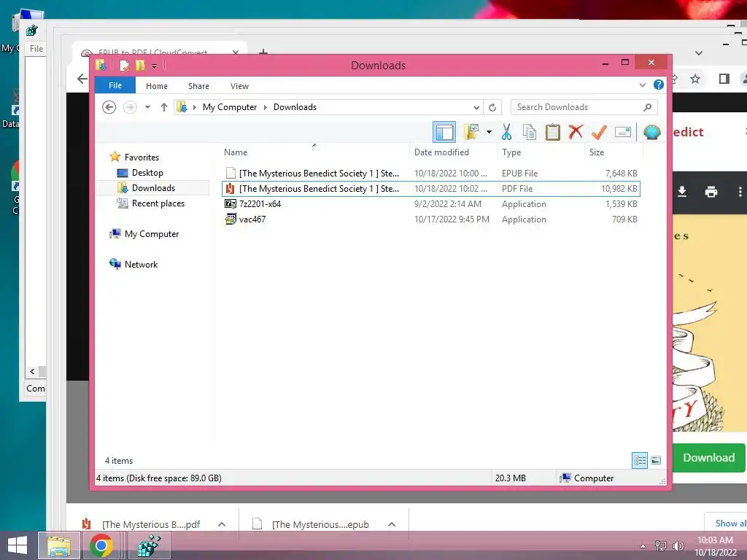The image size is (747, 560).
Task: Expand the folder options dropdown arrow
Action: click(x=489, y=132)
